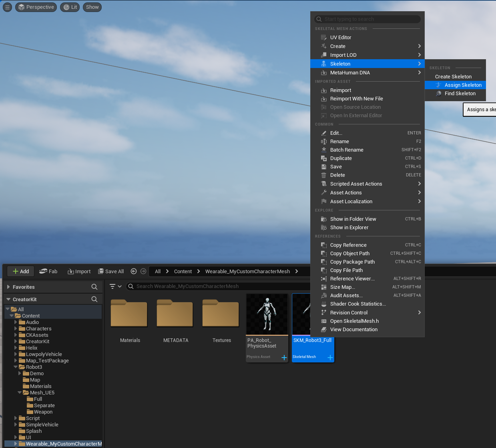
Task: Select Assign Skeleton from submenu
Action: 463,85
